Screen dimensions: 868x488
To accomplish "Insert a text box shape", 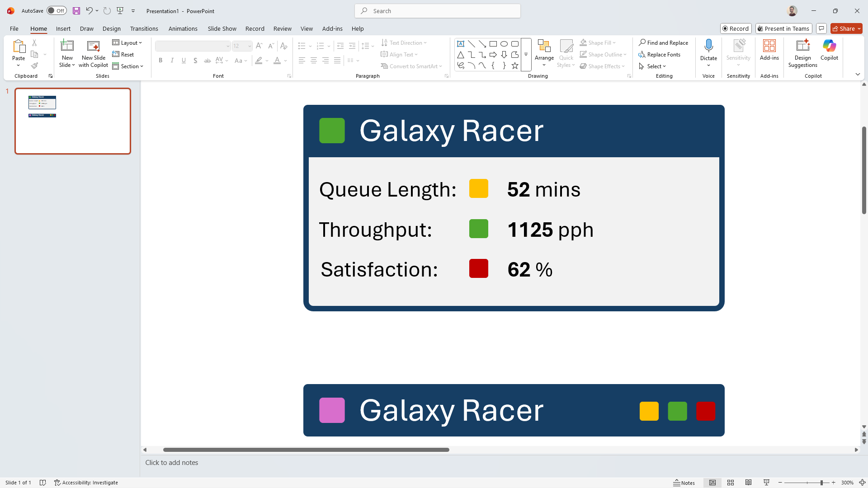I will click(461, 43).
